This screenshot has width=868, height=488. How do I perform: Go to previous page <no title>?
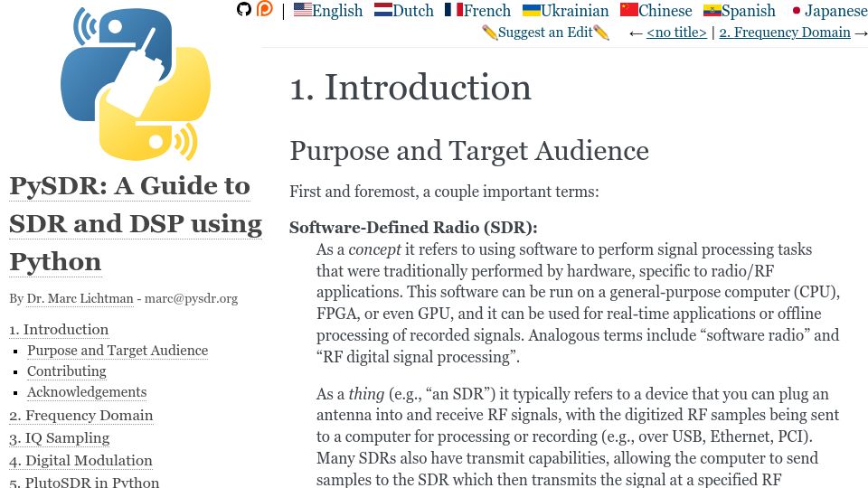coord(676,33)
